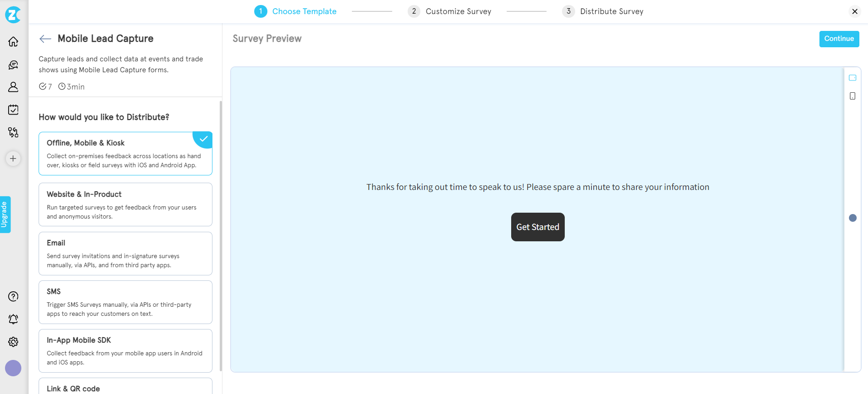This screenshot has height=394, width=868.
Task: Click the Continue button
Action: (x=838, y=39)
